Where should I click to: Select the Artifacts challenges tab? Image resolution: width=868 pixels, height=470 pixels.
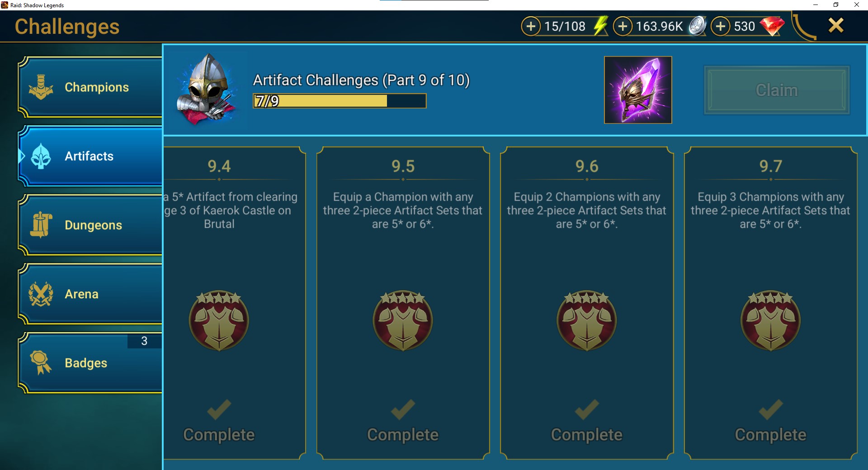[90, 156]
